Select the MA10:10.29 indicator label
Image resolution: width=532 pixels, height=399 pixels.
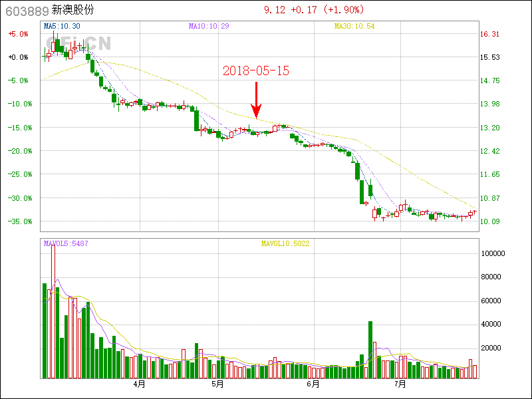(209, 26)
